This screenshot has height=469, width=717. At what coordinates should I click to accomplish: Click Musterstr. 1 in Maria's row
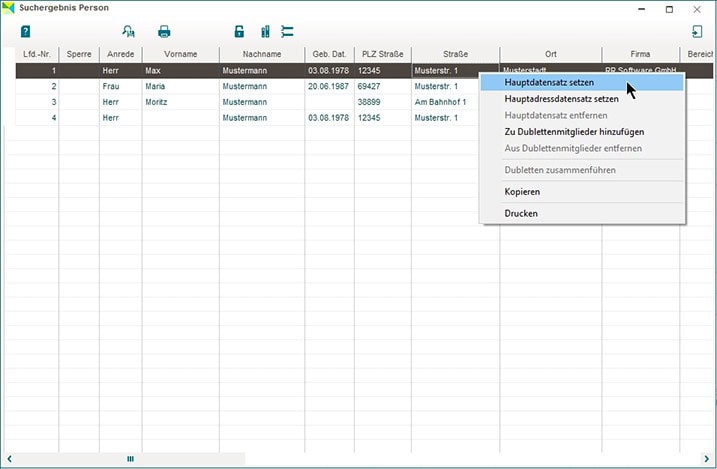(445, 86)
